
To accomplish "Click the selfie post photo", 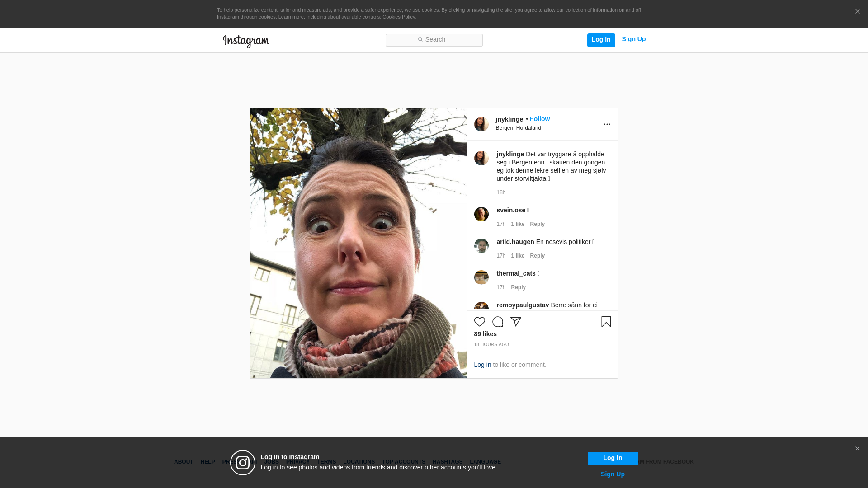I will pos(358,243).
